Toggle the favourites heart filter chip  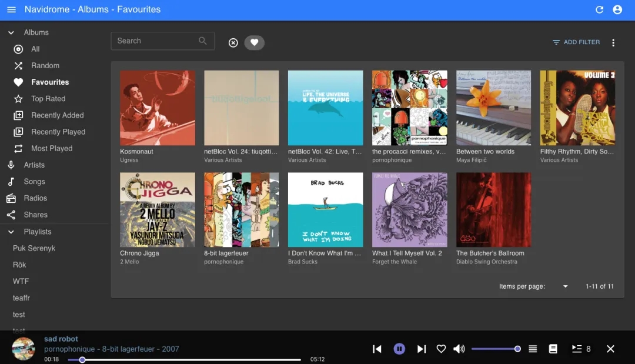(x=255, y=42)
